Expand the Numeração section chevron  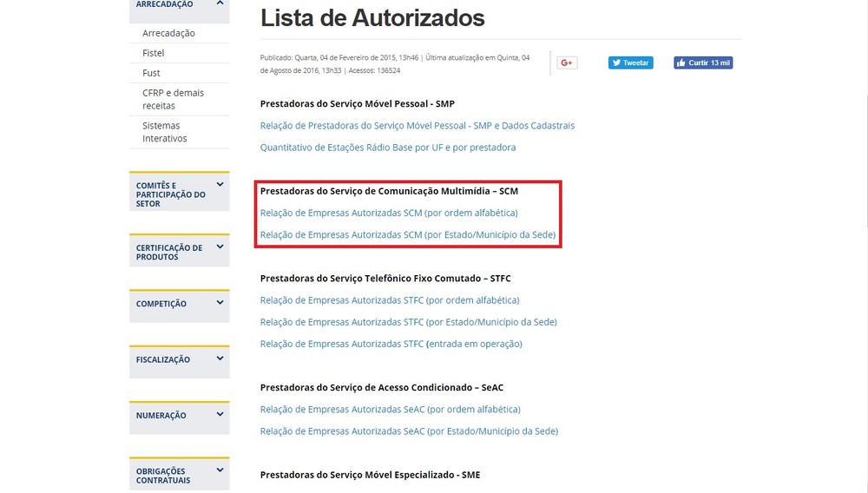point(220,414)
